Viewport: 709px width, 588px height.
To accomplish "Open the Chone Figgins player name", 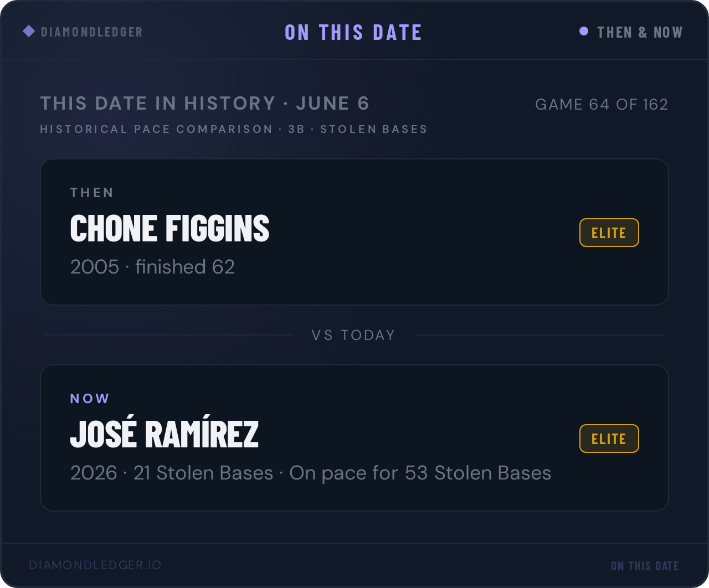I will (169, 229).
